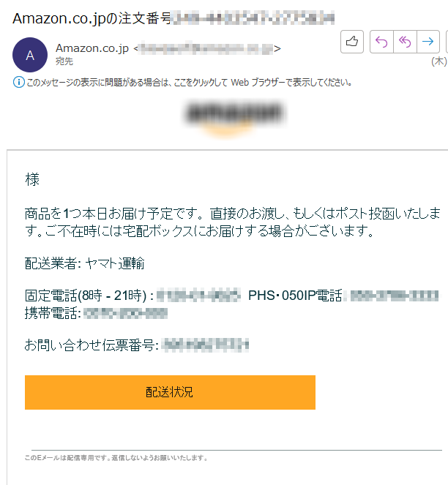448x485 pixels.
Task: Click the blurred sender email address
Action: coord(206,48)
